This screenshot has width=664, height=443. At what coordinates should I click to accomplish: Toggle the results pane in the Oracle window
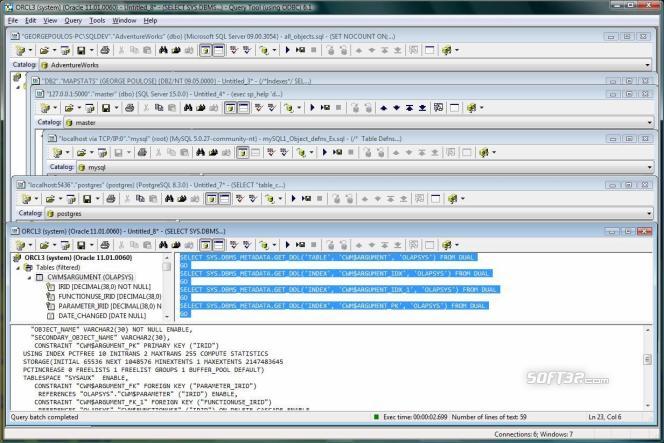point(219,245)
